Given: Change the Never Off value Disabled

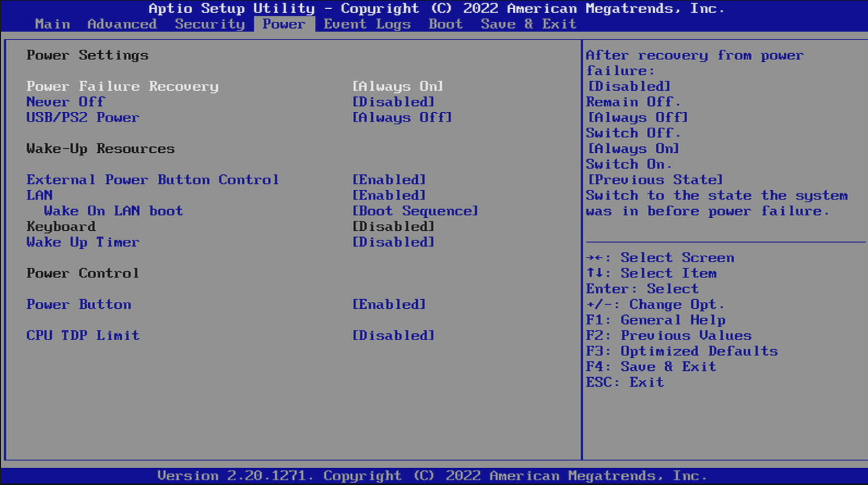Looking at the screenshot, I should 393,102.
